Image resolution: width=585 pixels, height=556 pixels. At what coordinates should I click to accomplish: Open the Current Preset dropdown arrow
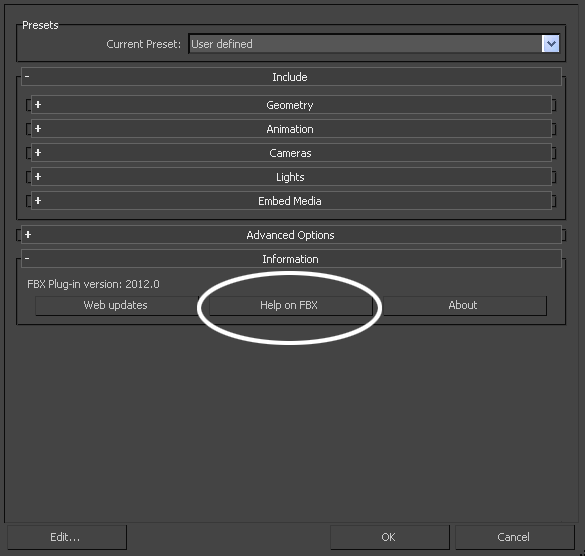pos(550,44)
